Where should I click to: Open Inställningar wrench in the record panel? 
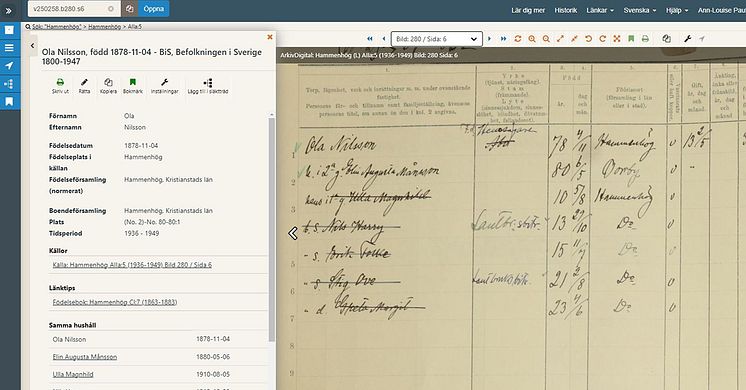point(165,82)
